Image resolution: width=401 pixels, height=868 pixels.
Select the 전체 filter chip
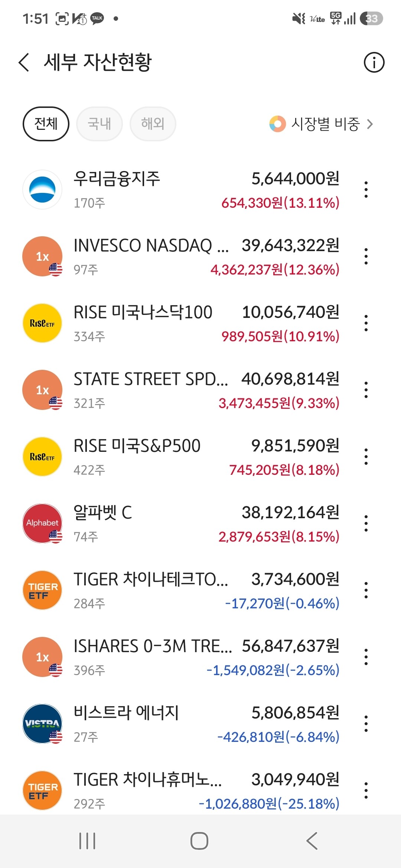click(46, 124)
